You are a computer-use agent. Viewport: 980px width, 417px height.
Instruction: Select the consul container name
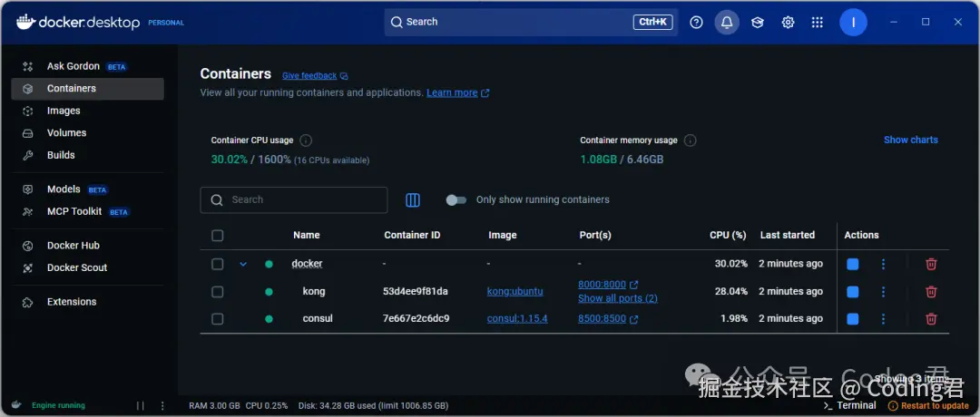tap(318, 319)
